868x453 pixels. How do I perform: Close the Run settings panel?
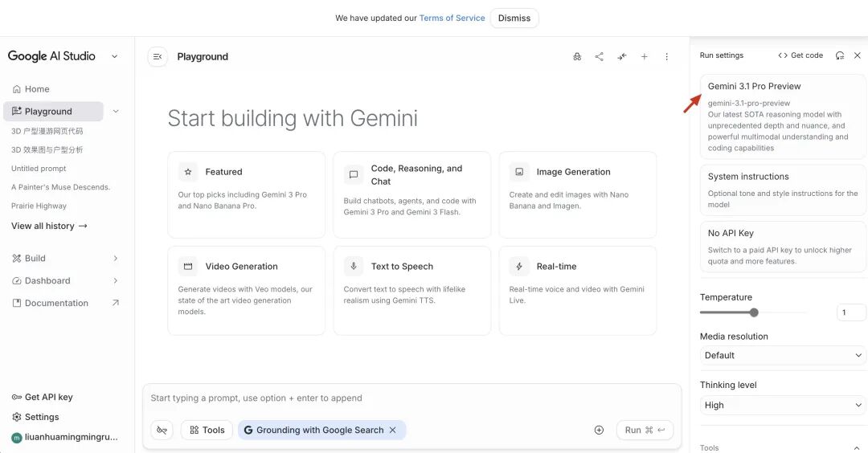click(857, 55)
